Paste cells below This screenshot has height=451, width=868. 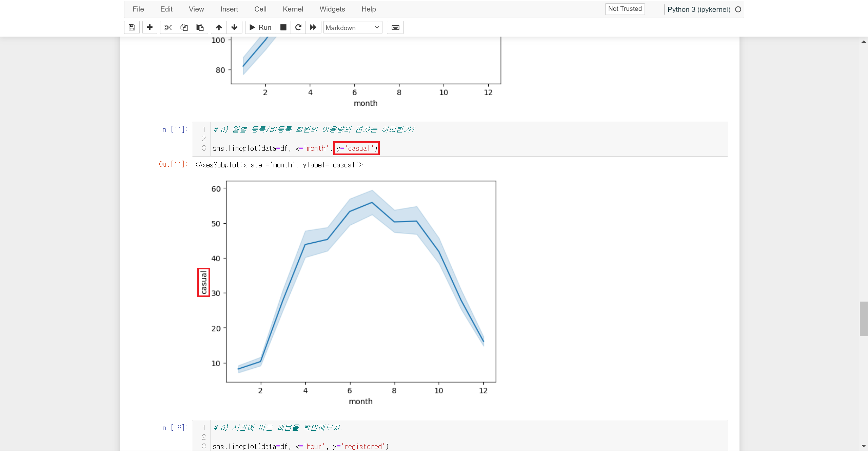pyautogui.click(x=200, y=27)
